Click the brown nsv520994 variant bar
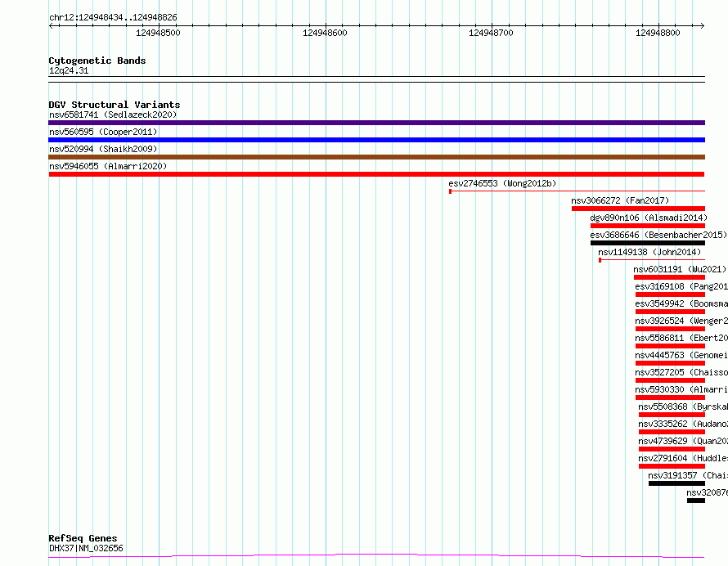Viewport: 728px width, 566px height. coord(376,157)
